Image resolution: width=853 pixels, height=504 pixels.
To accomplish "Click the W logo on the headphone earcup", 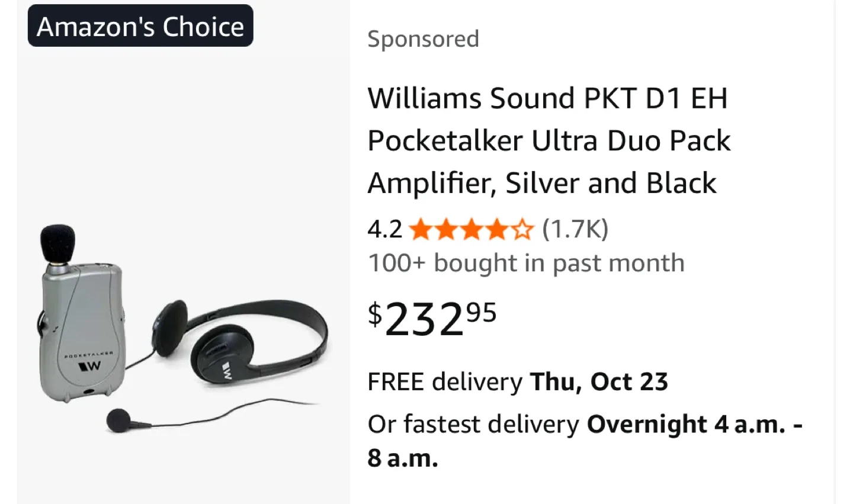I will (227, 371).
